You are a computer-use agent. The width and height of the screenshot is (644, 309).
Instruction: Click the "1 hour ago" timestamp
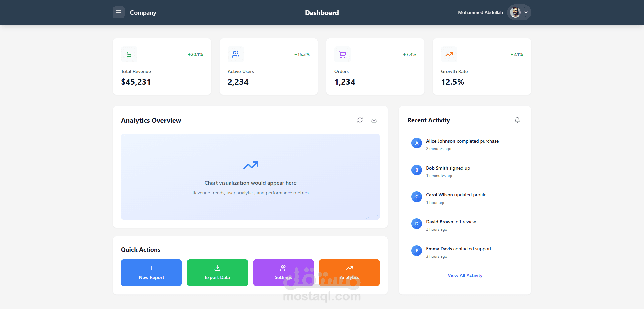click(x=436, y=203)
